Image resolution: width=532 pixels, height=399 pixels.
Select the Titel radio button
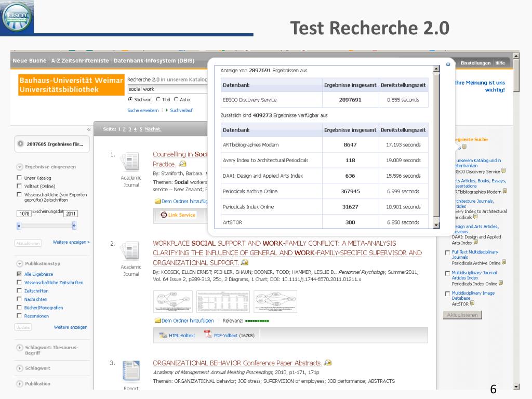coord(158,99)
